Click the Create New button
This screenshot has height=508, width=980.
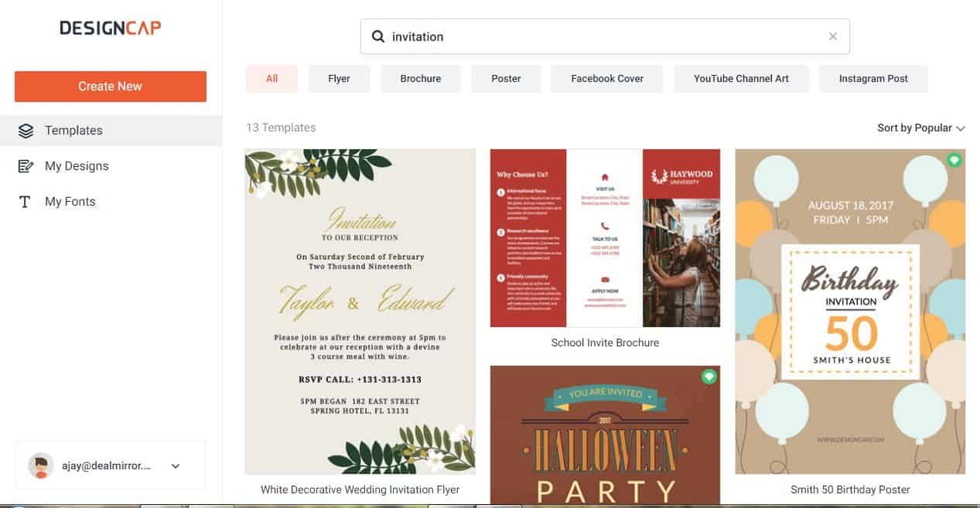coord(111,87)
